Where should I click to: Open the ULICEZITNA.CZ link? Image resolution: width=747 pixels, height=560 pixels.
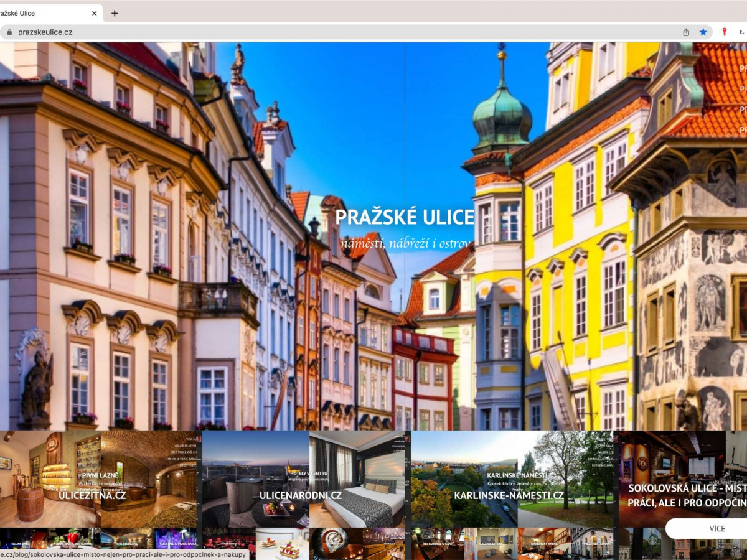tap(93, 496)
